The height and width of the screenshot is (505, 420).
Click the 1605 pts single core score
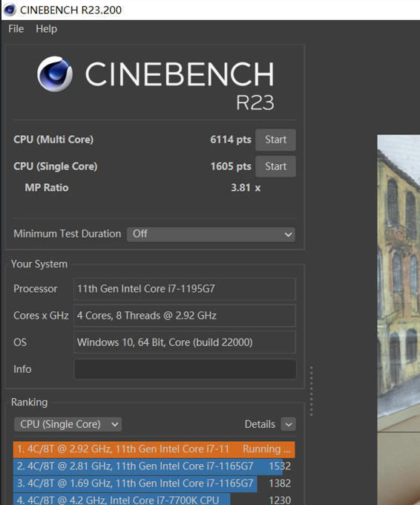(x=231, y=166)
